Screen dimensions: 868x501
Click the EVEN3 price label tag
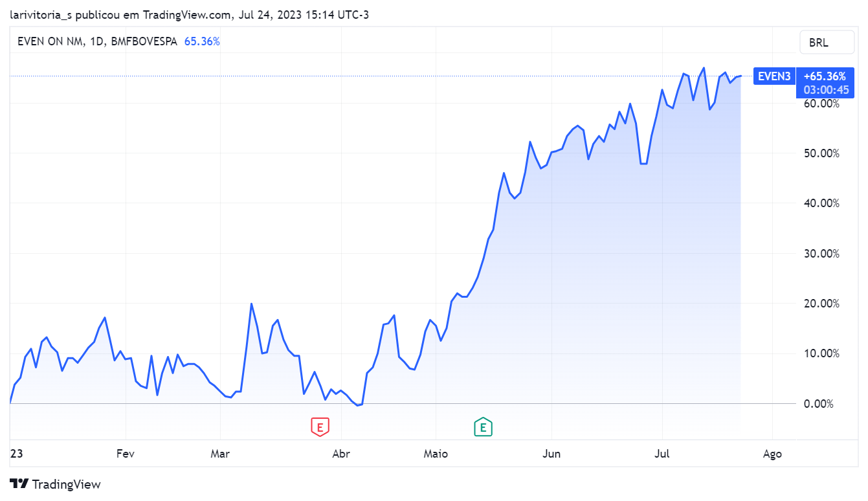[774, 76]
